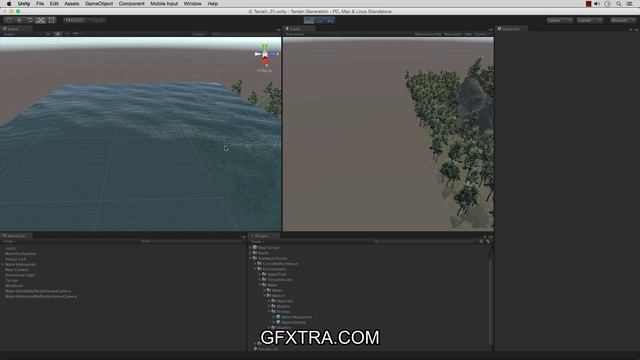Select Terrain object in Hierarchy

[x=11, y=280]
